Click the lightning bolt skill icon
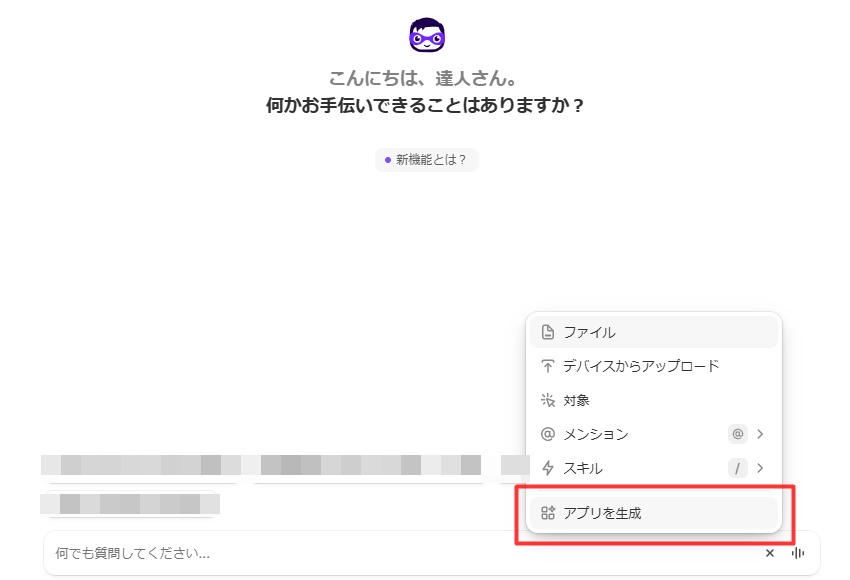 point(547,468)
